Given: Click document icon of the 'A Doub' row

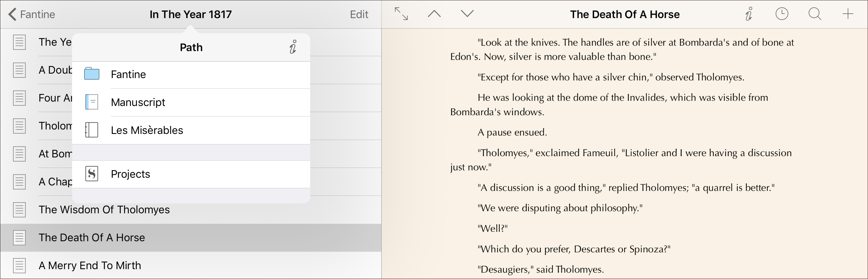Looking at the screenshot, I should 19,70.
